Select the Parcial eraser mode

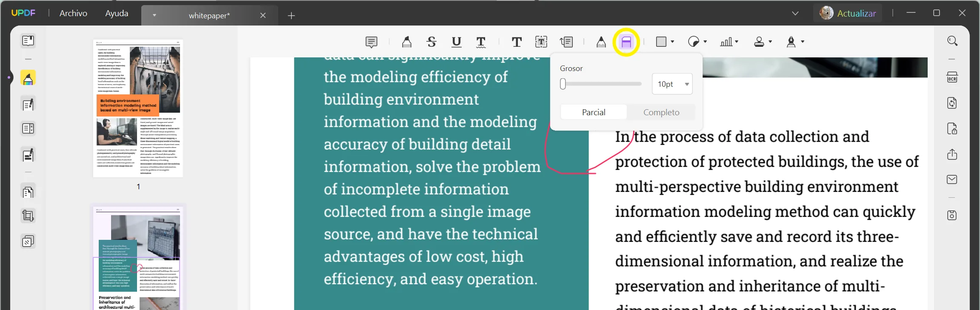(594, 112)
